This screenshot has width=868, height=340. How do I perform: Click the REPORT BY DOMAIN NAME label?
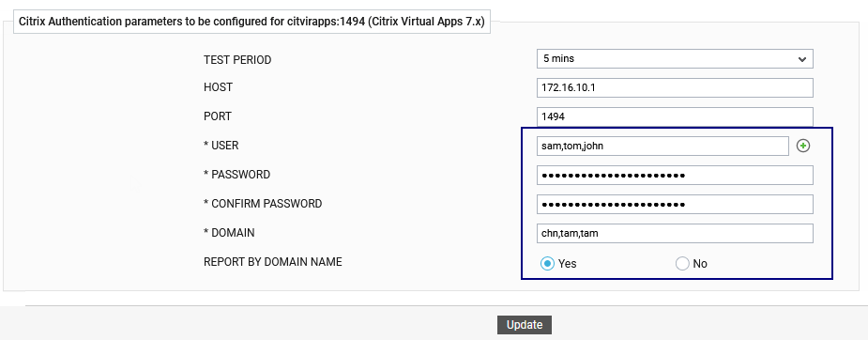coord(273,262)
